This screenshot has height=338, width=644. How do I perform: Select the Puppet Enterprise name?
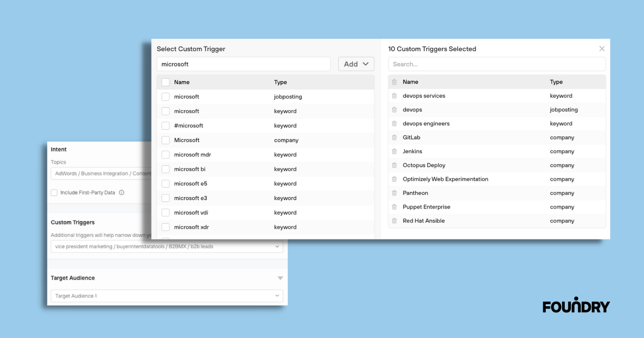click(x=427, y=207)
